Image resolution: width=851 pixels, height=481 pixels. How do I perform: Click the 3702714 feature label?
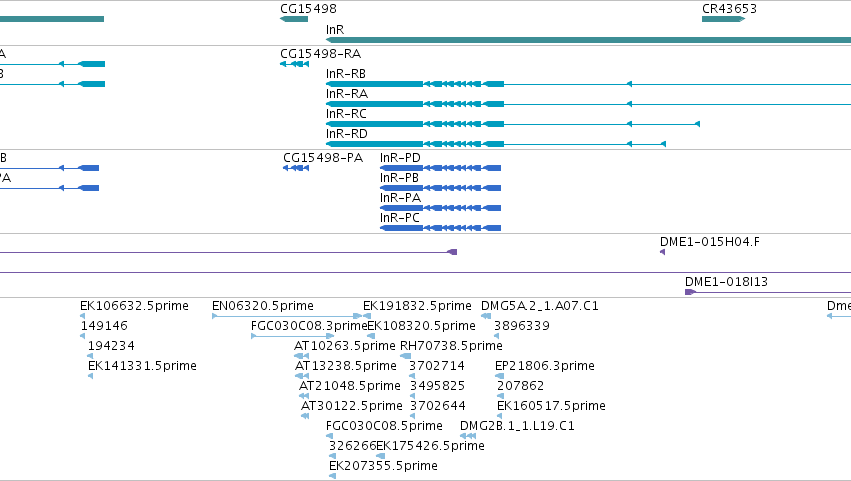coord(437,366)
